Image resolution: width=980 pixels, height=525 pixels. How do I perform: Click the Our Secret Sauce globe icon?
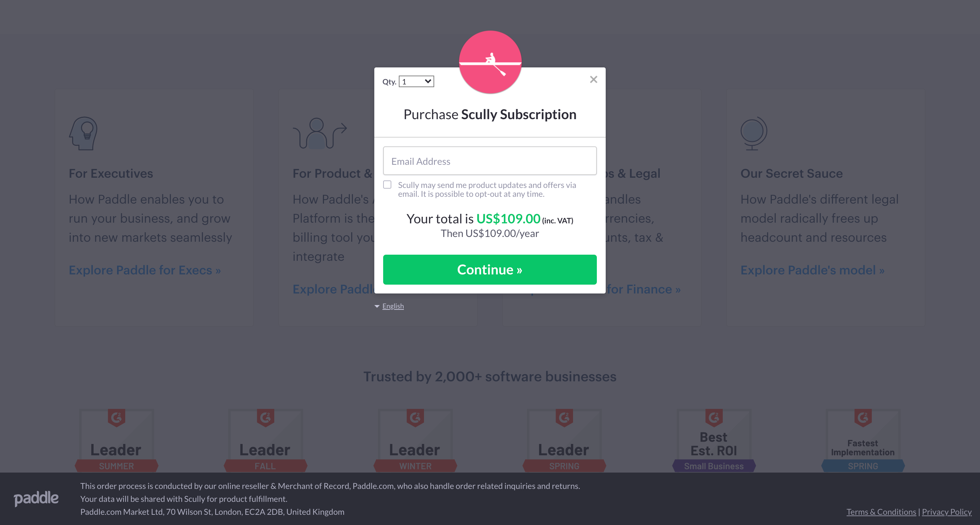753,133
